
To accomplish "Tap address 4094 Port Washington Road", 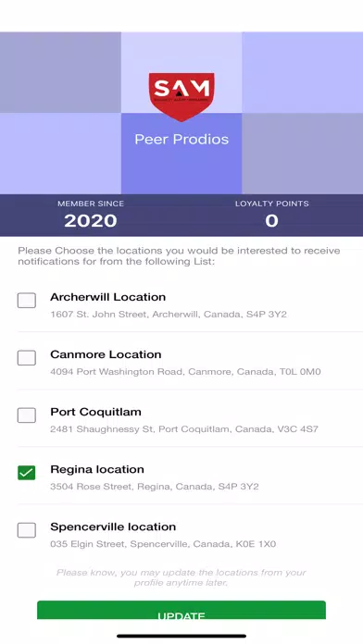I will tap(185, 372).
